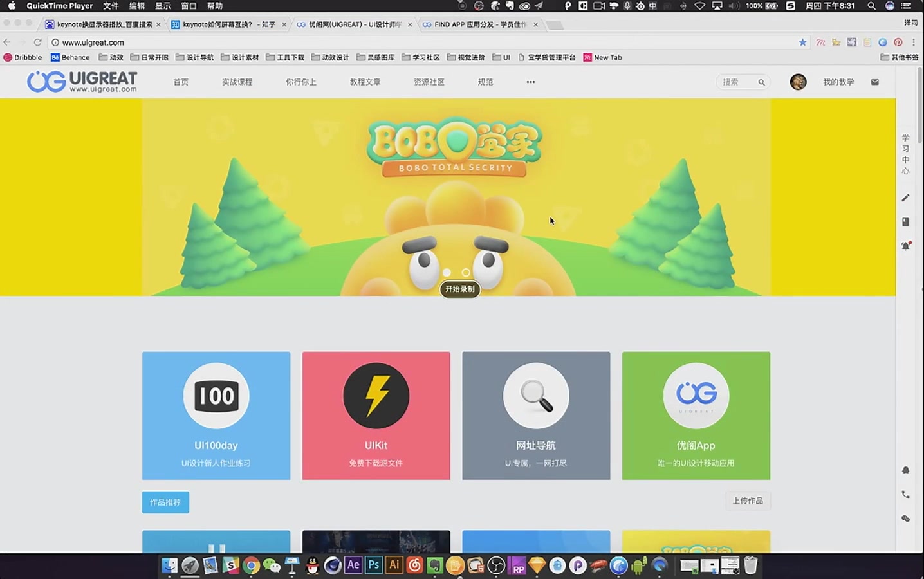Launch Photoshop from the dock
924x579 pixels.
(x=374, y=565)
